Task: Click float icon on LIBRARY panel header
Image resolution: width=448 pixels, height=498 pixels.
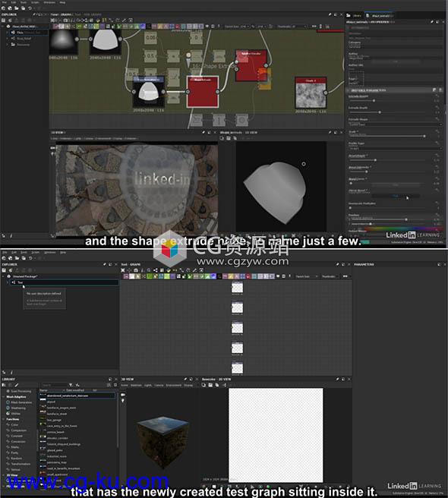Action: pyautogui.click(x=110, y=380)
